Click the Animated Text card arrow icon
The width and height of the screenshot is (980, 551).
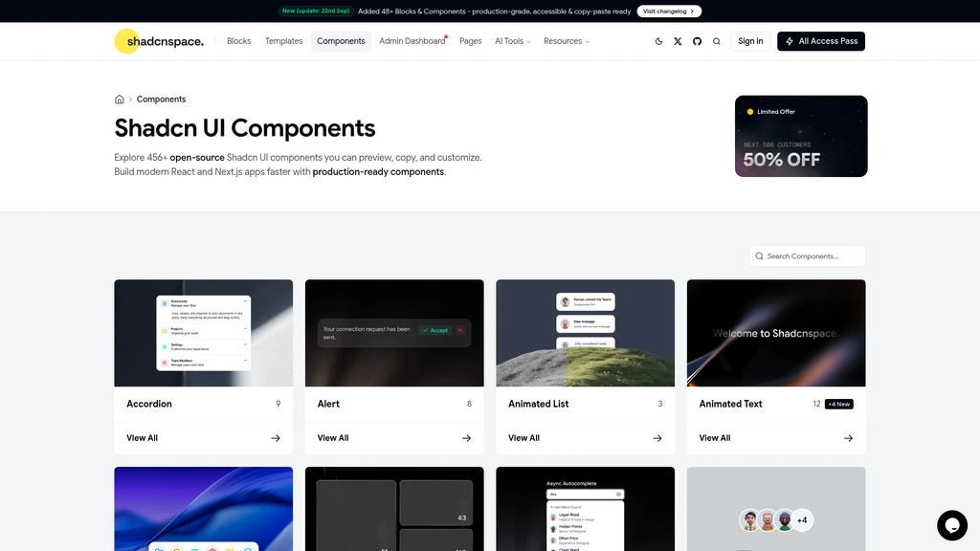pos(848,438)
